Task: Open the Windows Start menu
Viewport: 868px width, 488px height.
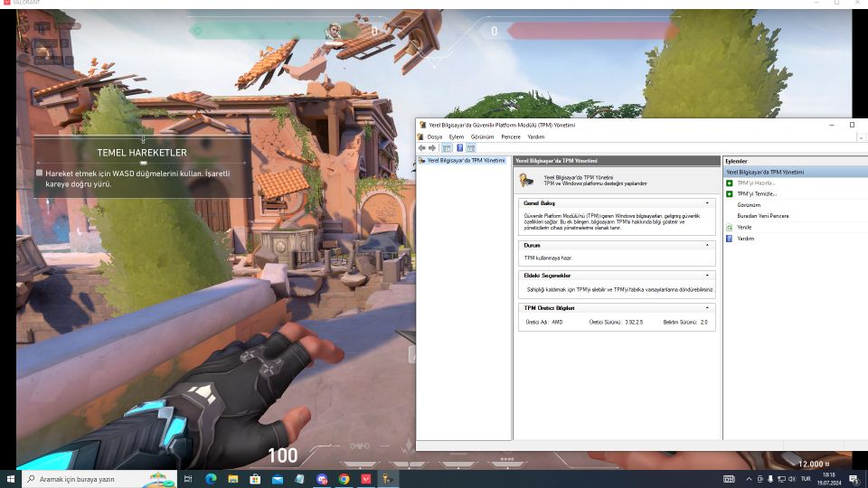Action: (x=11, y=479)
